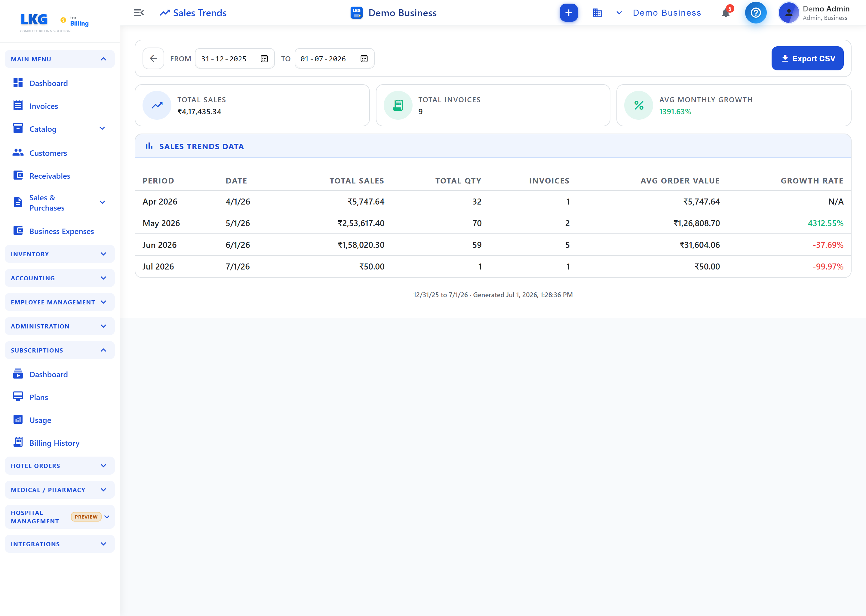This screenshot has width=866, height=616.
Task: Open the TO date calendar picker
Action: [364, 59]
